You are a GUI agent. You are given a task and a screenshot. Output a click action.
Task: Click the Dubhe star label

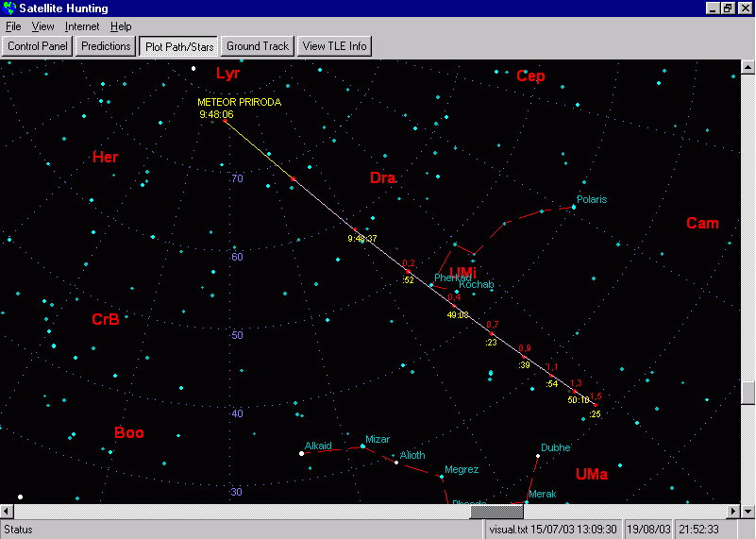tap(555, 447)
